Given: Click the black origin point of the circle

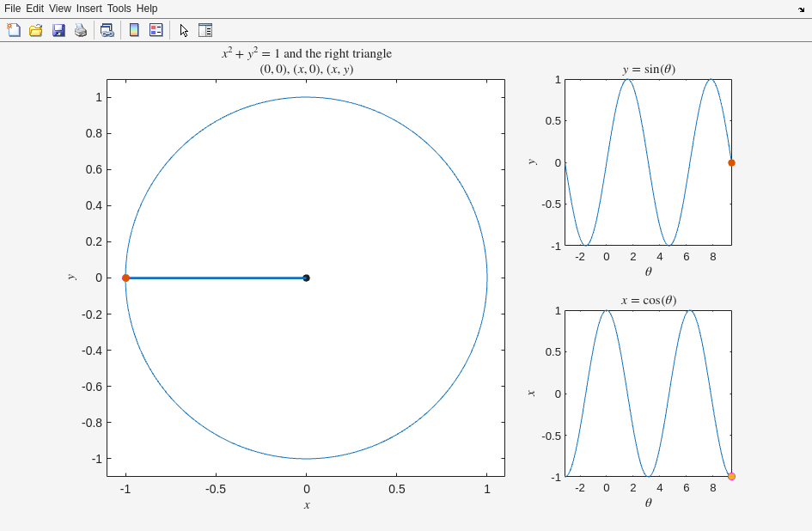Looking at the screenshot, I should coord(306,278).
